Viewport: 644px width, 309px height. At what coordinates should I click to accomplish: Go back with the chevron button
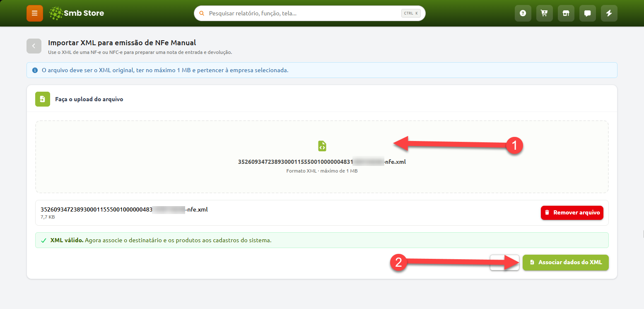[34, 46]
